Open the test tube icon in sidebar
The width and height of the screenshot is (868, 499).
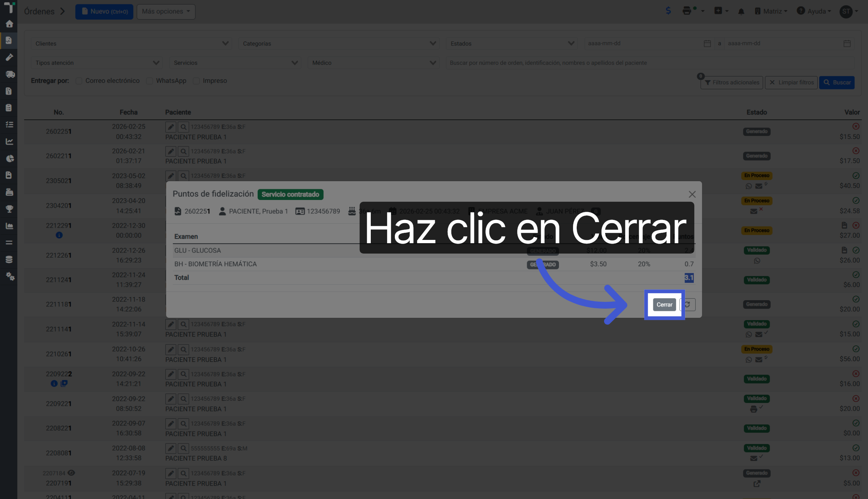pos(9,57)
